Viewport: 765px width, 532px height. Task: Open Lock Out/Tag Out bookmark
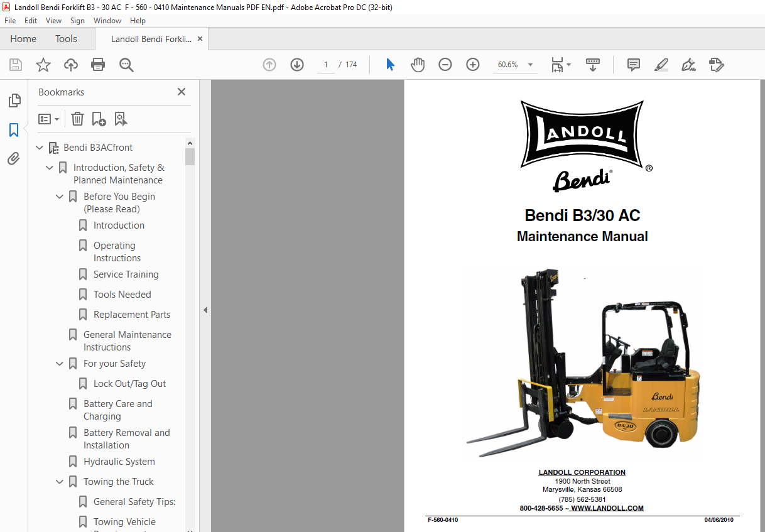point(129,384)
